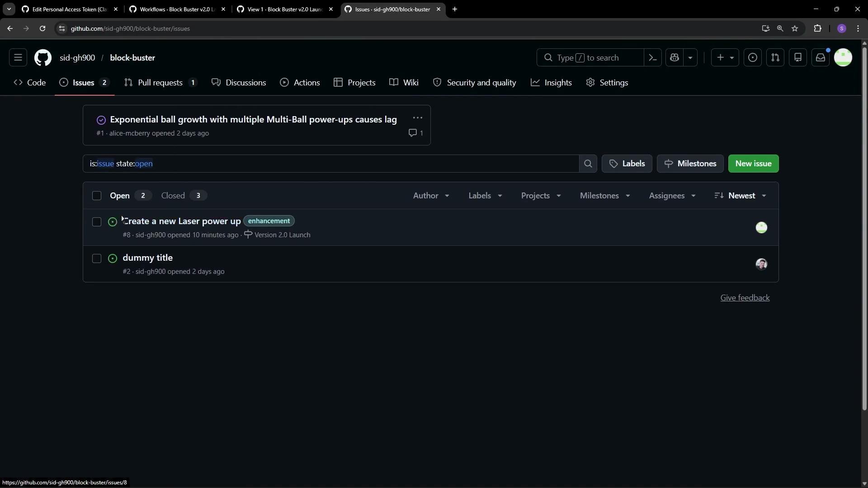Focus the issues filter input field
868x488 pixels.
pyautogui.click(x=330, y=164)
